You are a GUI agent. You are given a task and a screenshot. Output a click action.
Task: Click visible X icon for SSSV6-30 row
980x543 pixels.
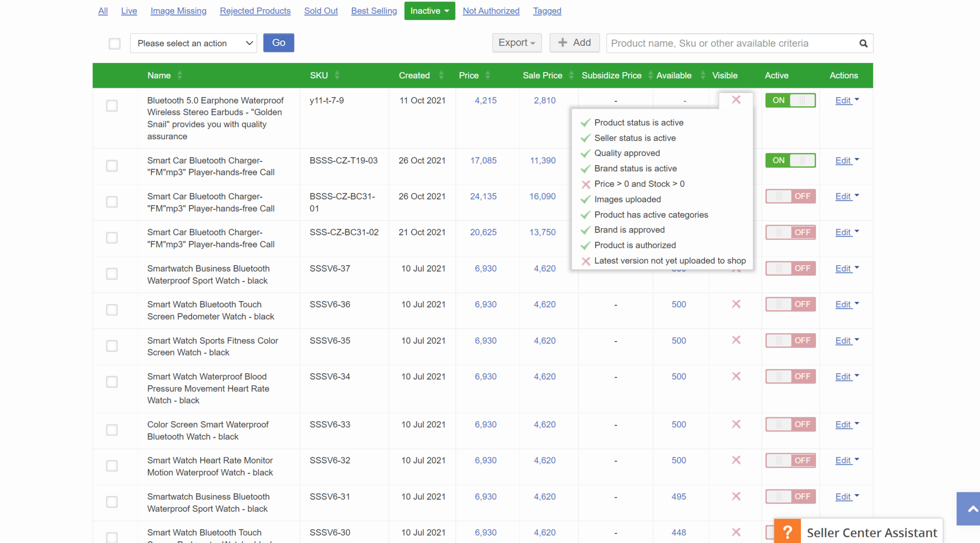pyautogui.click(x=736, y=532)
